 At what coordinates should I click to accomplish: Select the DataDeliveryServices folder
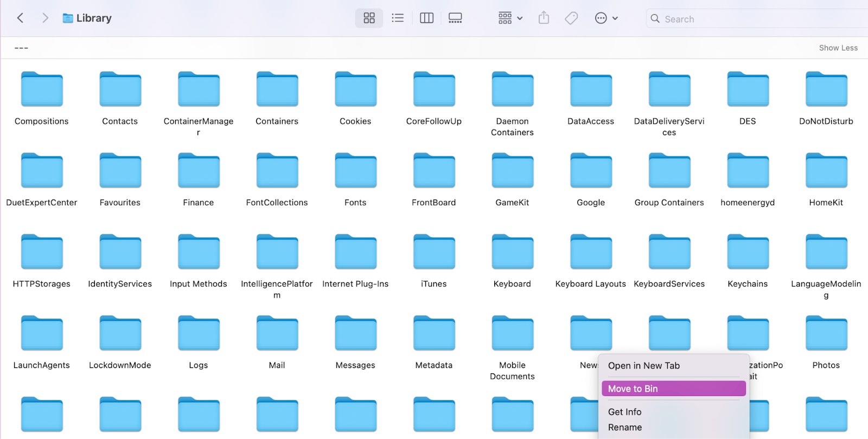click(x=669, y=90)
